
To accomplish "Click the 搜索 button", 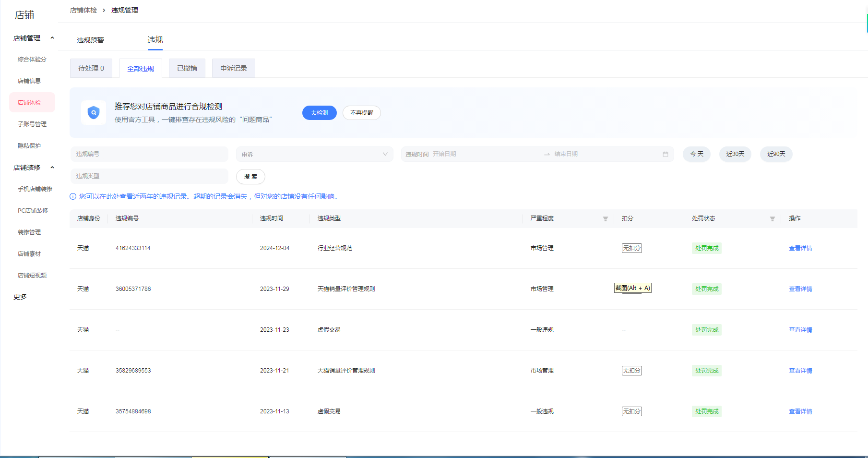I will coord(250,177).
